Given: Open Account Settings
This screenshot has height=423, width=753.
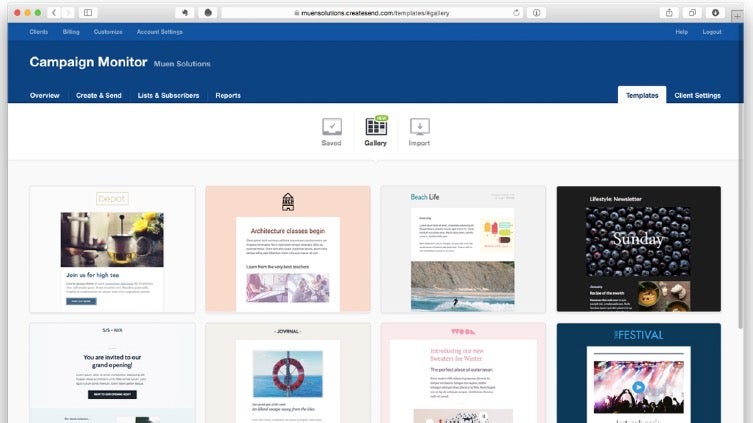Looking at the screenshot, I should (x=159, y=32).
